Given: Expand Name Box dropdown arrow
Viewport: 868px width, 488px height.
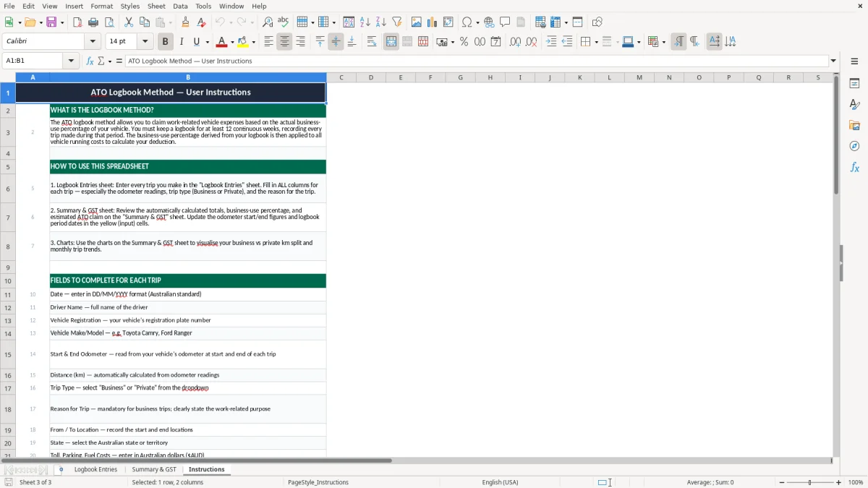Looking at the screenshot, I should point(71,61).
